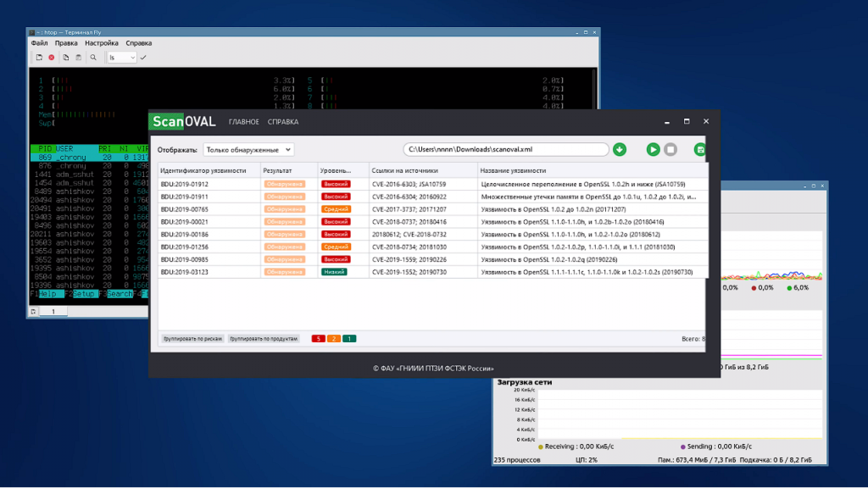Click the orange medium-risk count badge 2
The image size is (868, 488).
[x=334, y=339]
